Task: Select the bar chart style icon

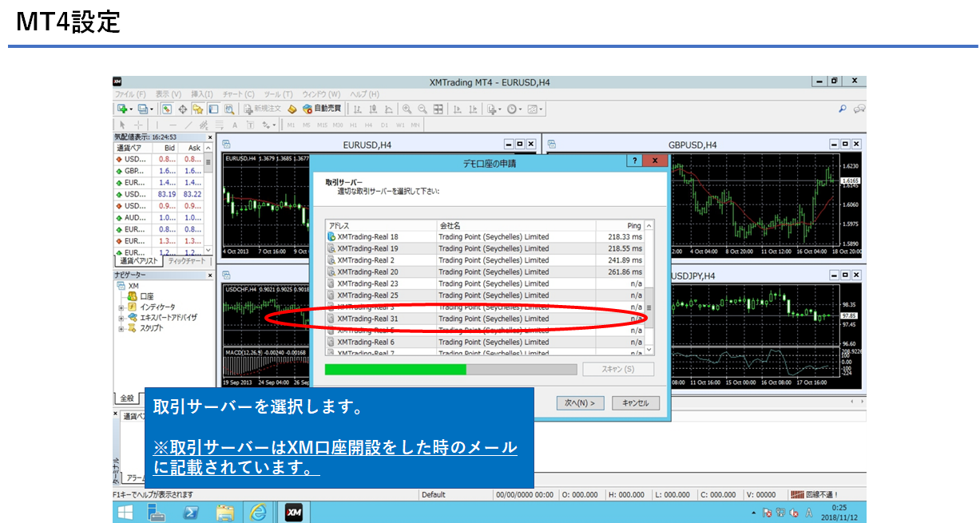Action: click(x=358, y=109)
